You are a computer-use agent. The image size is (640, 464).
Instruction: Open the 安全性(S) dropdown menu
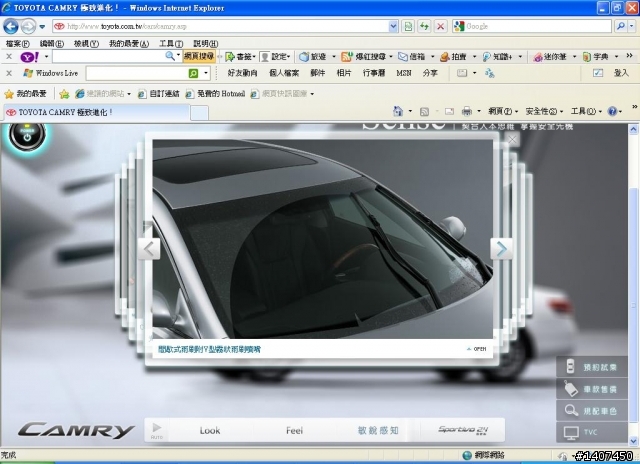point(544,111)
